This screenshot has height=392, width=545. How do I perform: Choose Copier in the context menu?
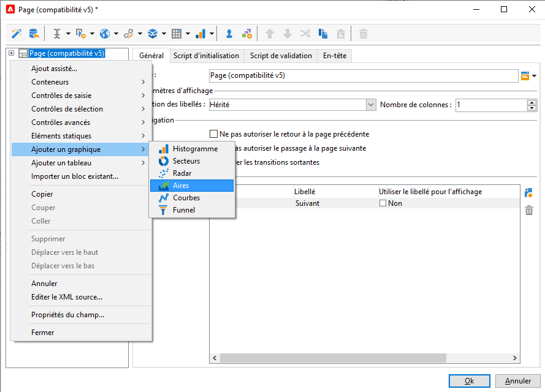tap(82, 194)
